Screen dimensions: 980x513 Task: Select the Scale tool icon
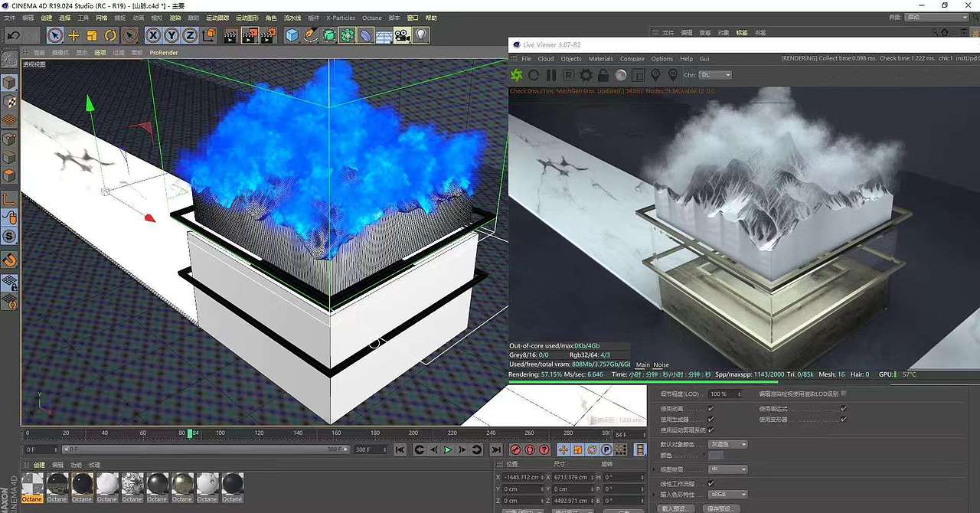tap(92, 35)
